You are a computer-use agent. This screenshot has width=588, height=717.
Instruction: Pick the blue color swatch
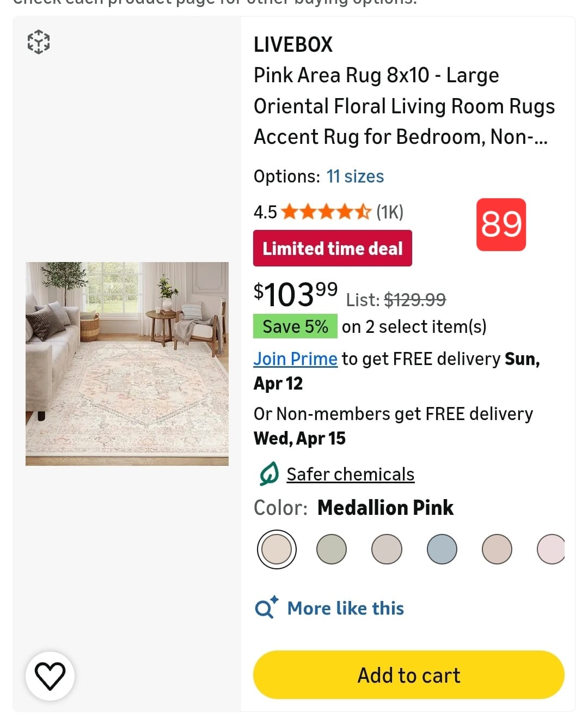(442, 549)
